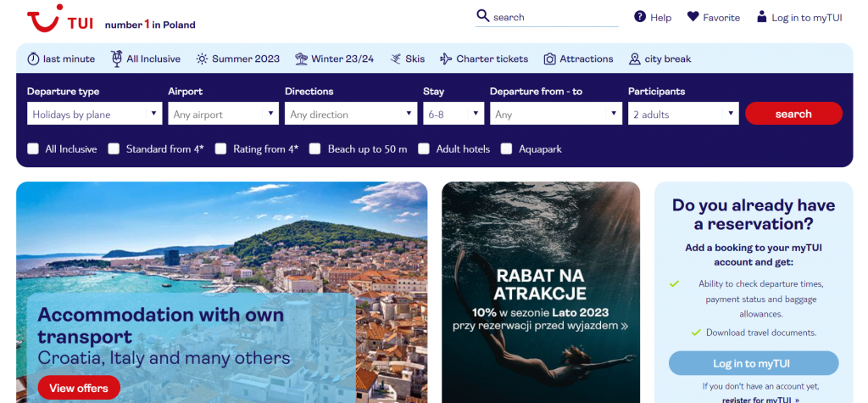This screenshot has height=403, width=868.
Task: Open the Stay 6-8 dropdown
Action: [453, 114]
